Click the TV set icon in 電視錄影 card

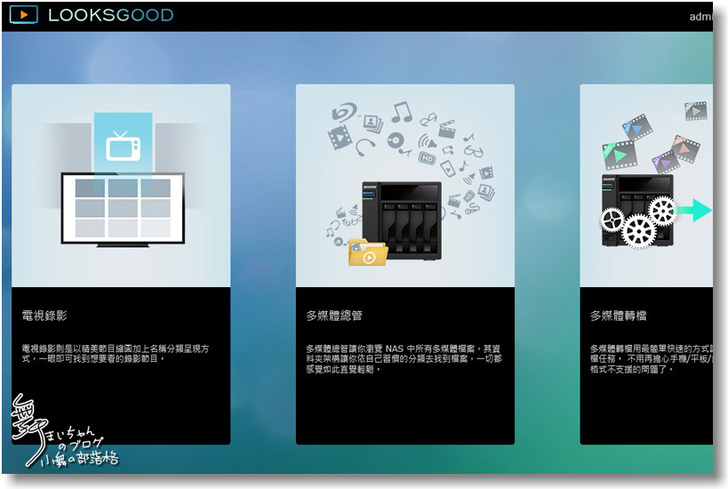point(123,146)
